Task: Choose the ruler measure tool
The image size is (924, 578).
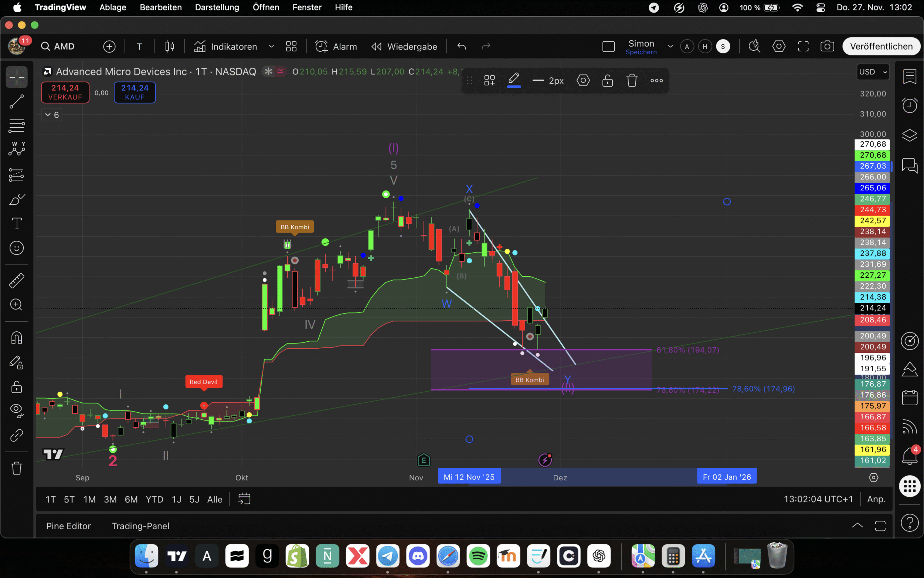Action: tap(16, 280)
